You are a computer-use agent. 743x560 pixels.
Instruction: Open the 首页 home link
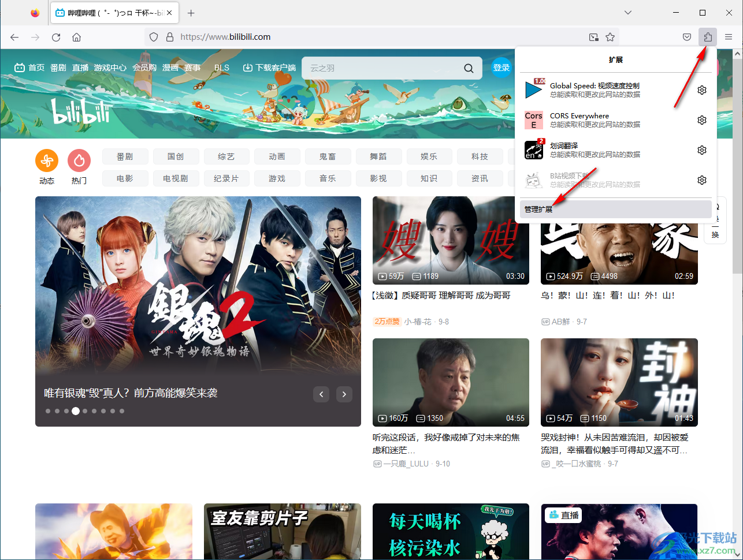pyautogui.click(x=29, y=68)
